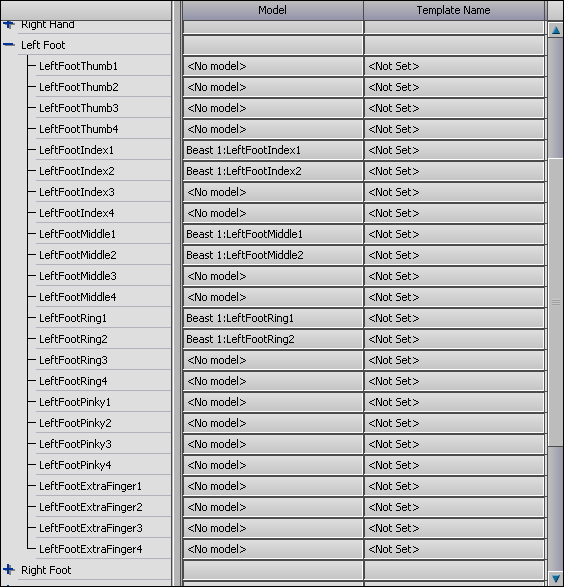
Task: Click the Template Name cell for LeftFootMiddle1
Action: pos(454,234)
